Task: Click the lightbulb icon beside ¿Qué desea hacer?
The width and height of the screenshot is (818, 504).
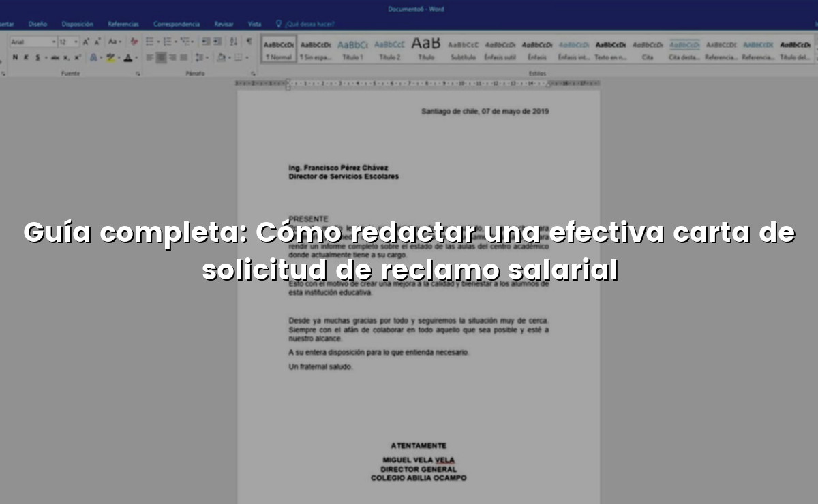Action: (x=279, y=24)
